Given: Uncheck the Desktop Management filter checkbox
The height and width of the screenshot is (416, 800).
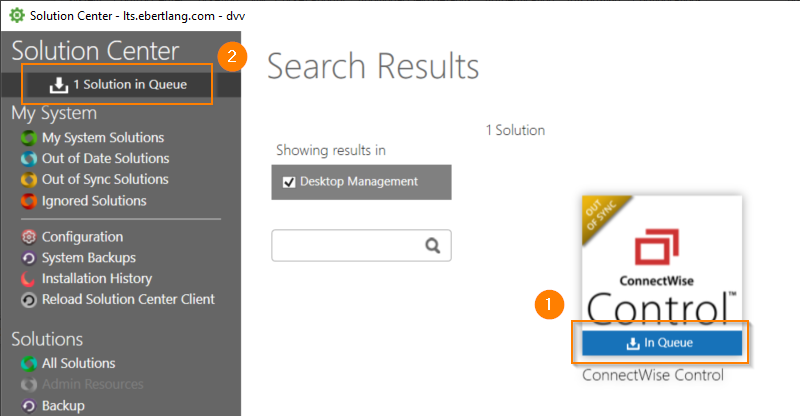Looking at the screenshot, I should click(x=290, y=182).
